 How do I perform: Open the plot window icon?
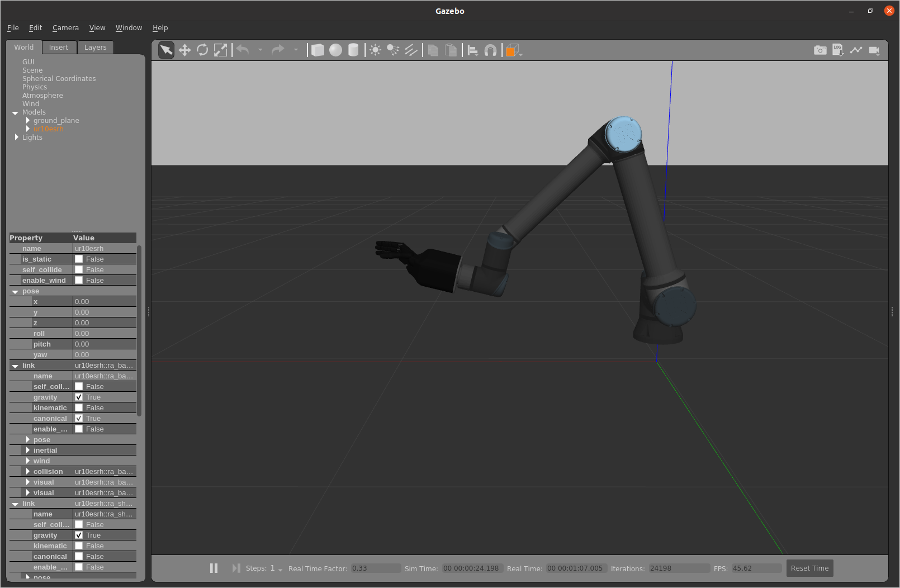coord(856,50)
